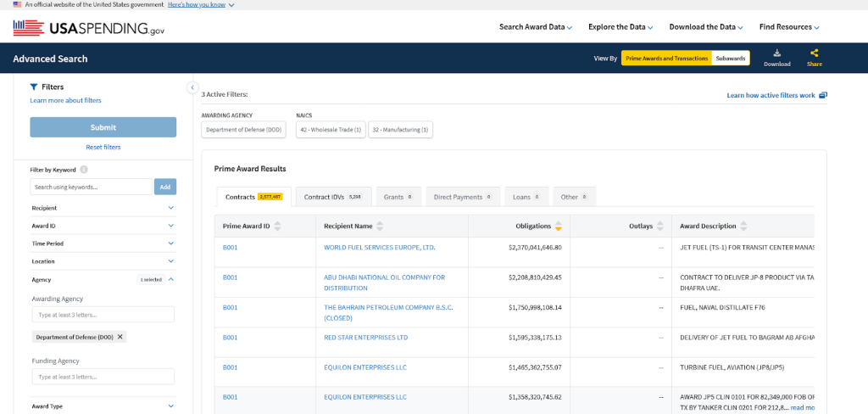Click the Share icon
The height and width of the screenshot is (414, 868).
[814, 53]
